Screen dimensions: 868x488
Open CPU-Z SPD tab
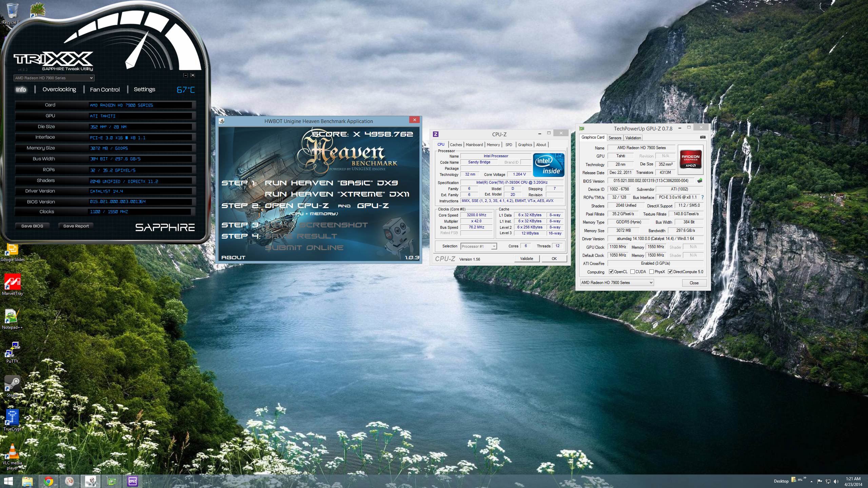coord(509,145)
